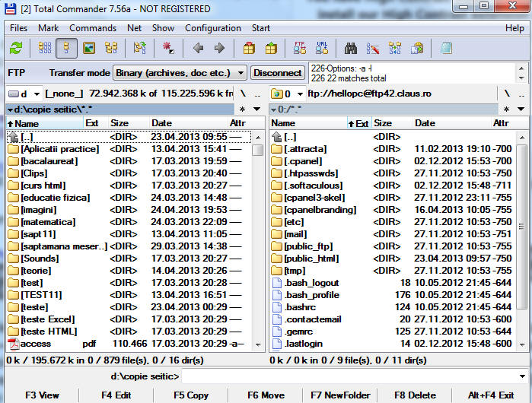Open the left panel drive d dropdown
The height and width of the screenshot is (403, 532).
point(23,94)
